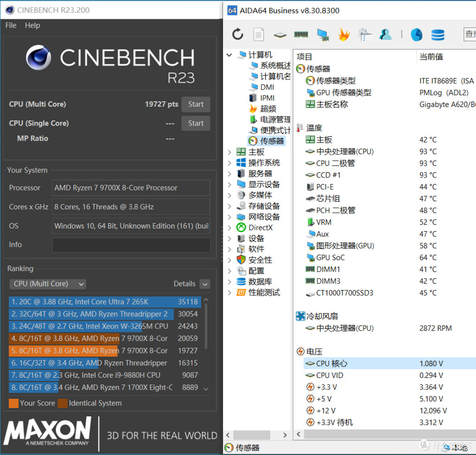Select the CPU VID row

coord(390,375)
